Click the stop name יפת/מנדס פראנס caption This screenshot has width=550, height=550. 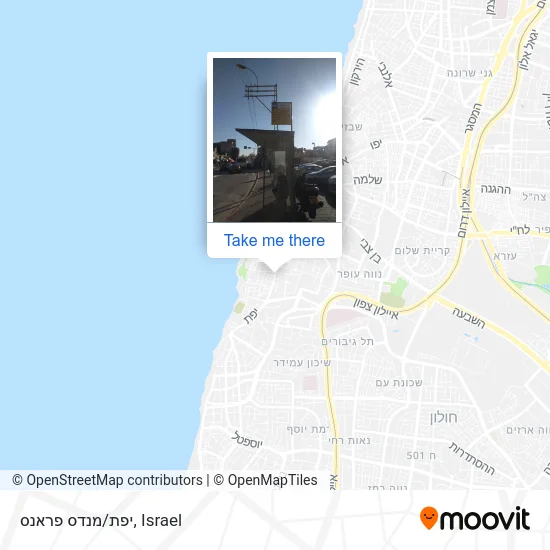click(78, 521)
